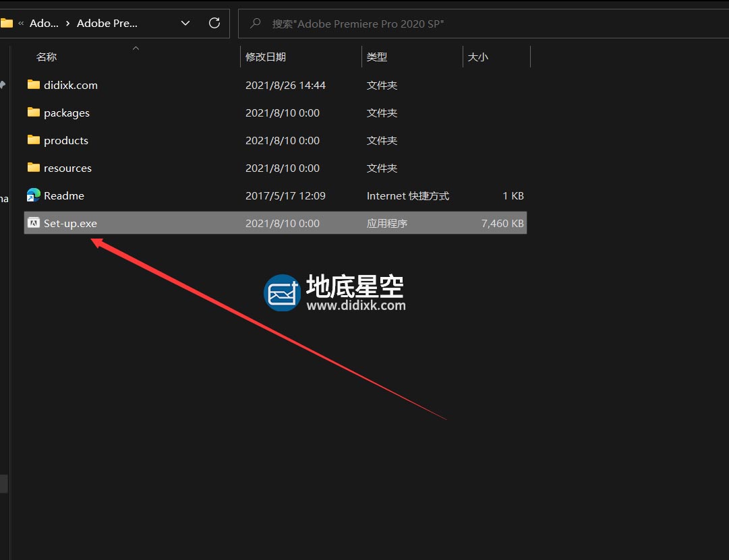Open the breadcrumb chevron after Ado...
This screenshot has height=560, width=729.
(x=68, y=23)
